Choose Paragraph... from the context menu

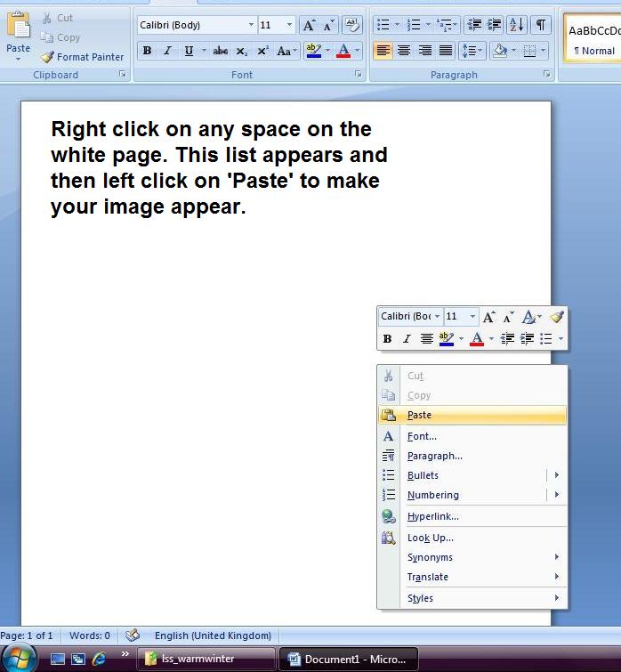pyautogui.click(x=472, y=456)
